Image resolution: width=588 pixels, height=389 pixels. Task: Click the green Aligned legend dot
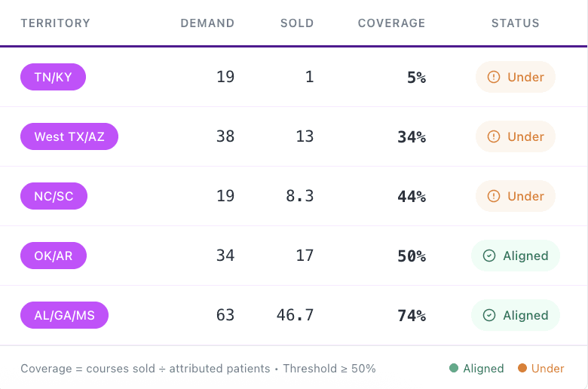click(454, 369)
